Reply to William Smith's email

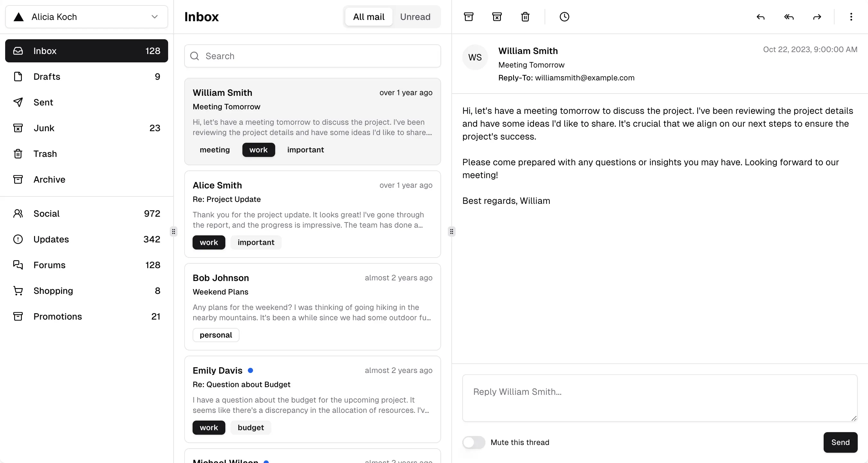(x=761, y=17)
